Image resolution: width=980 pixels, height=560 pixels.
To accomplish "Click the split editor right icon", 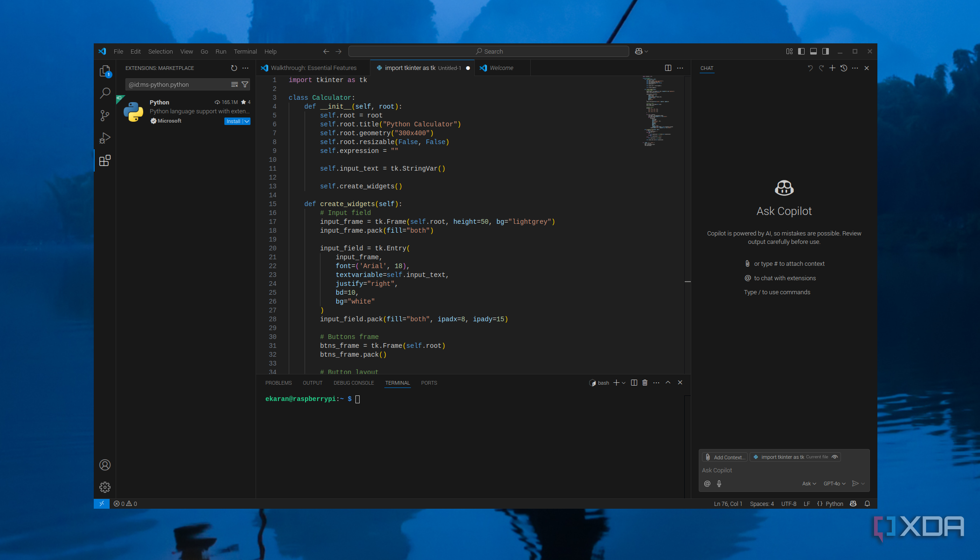I will 668,68.
